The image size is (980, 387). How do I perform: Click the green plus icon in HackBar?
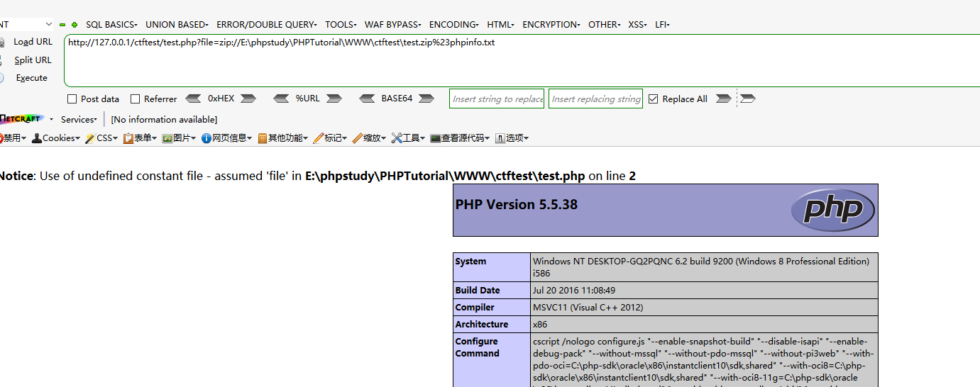click(x=75, y=25)
